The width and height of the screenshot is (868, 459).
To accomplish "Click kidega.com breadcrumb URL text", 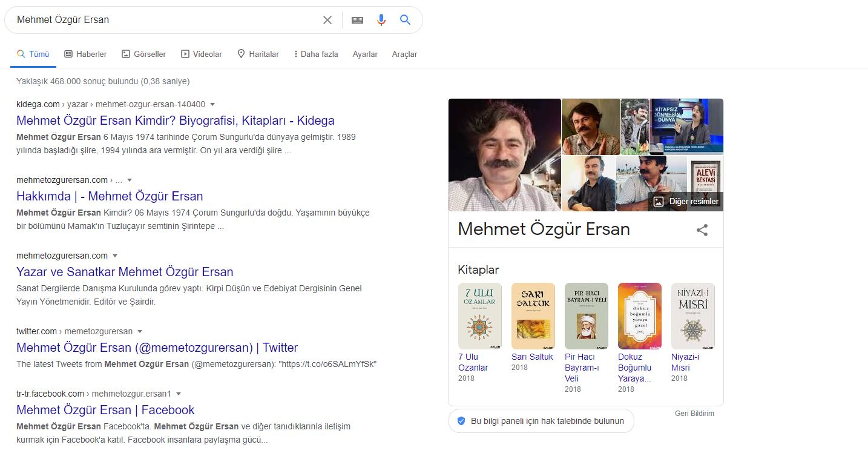I will click(111, 104).
